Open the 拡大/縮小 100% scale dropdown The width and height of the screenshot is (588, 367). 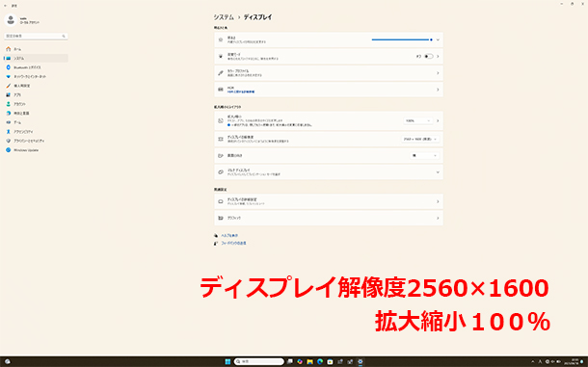point(418,120)
